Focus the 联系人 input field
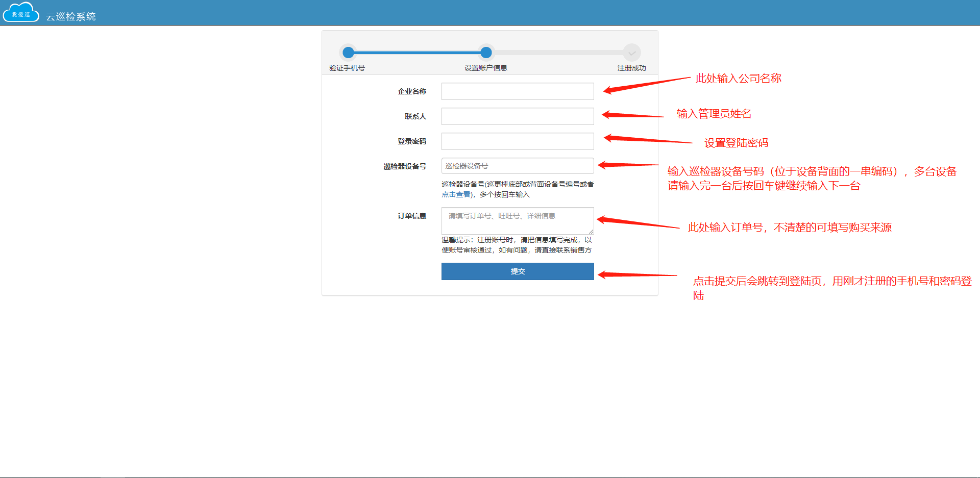Viewport: 980px width, 478px height. [518, 116]
